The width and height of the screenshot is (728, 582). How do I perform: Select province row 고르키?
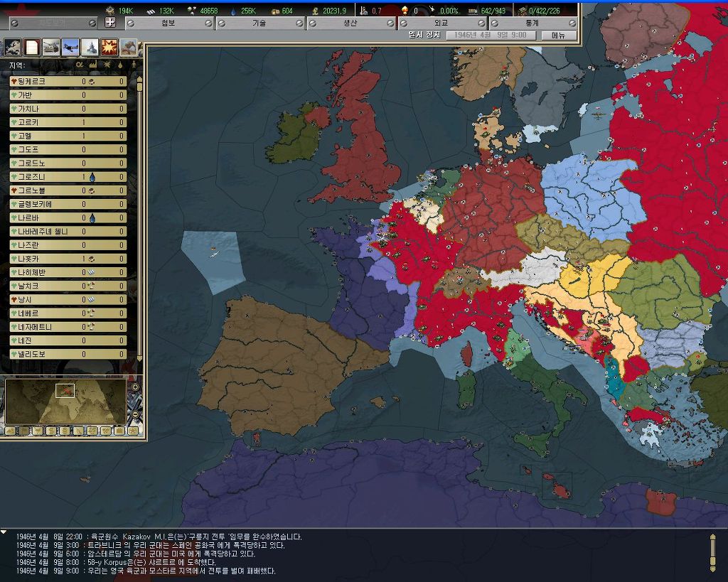[68, 122]
